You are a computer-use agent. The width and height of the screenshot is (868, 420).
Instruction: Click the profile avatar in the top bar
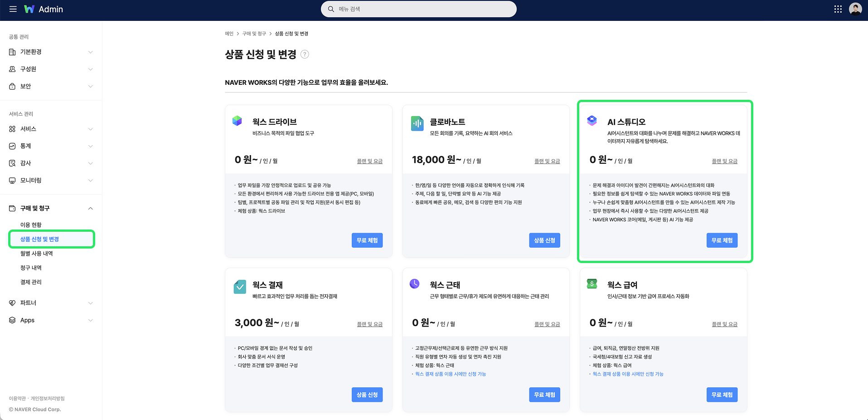(854, 9)
